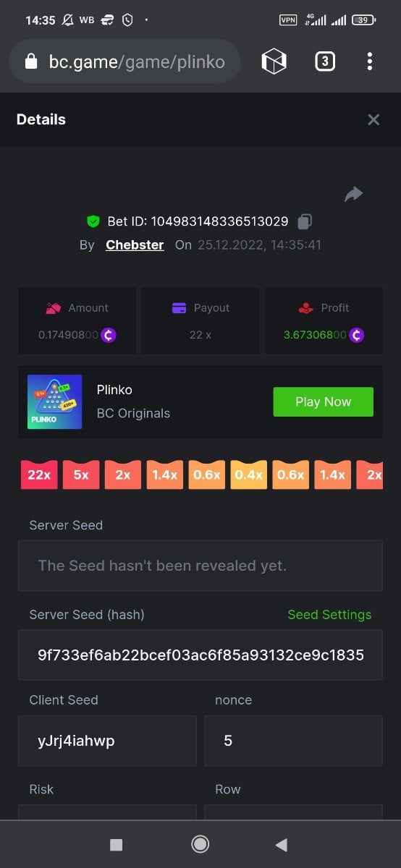Close the Details panel
The image size is (401, 868).
[373, 119]
